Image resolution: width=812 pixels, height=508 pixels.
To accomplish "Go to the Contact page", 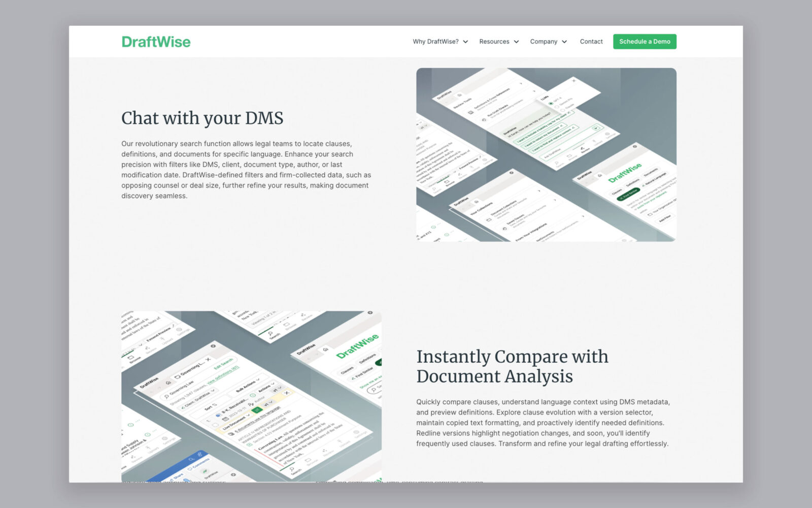I will 591,42.
